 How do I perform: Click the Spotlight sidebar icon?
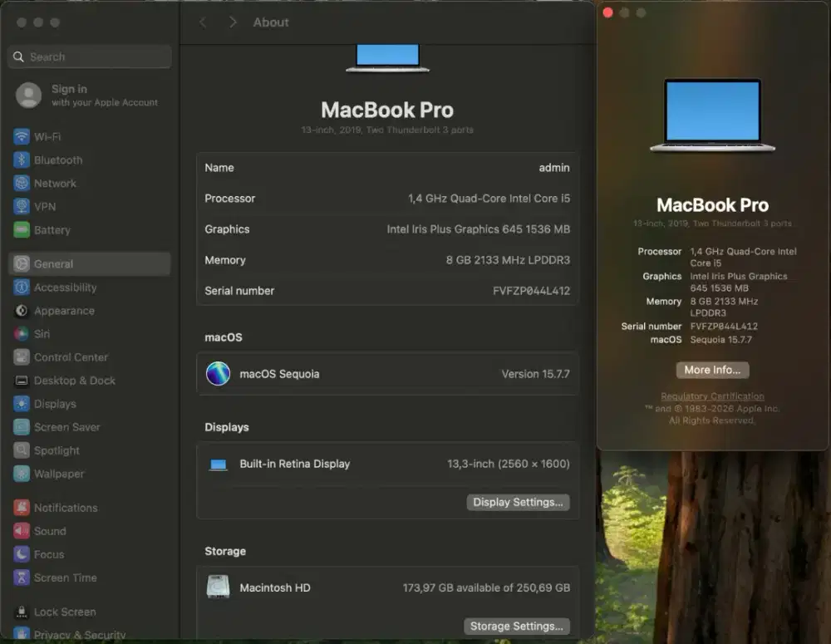click(x=22, y=450)
